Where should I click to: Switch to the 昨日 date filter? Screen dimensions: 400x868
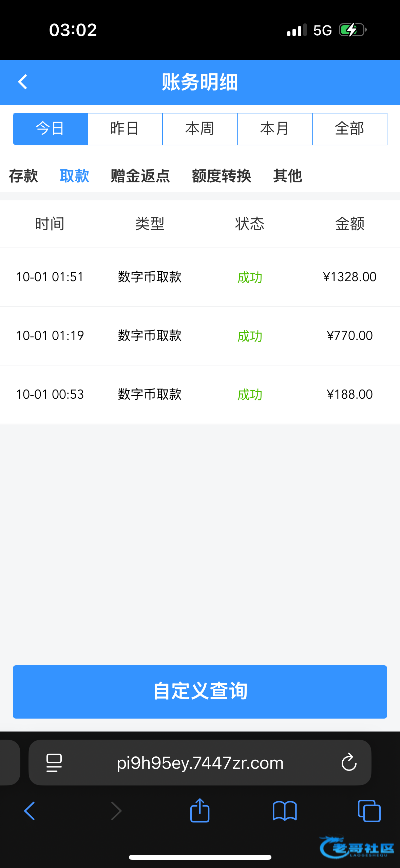125,129
